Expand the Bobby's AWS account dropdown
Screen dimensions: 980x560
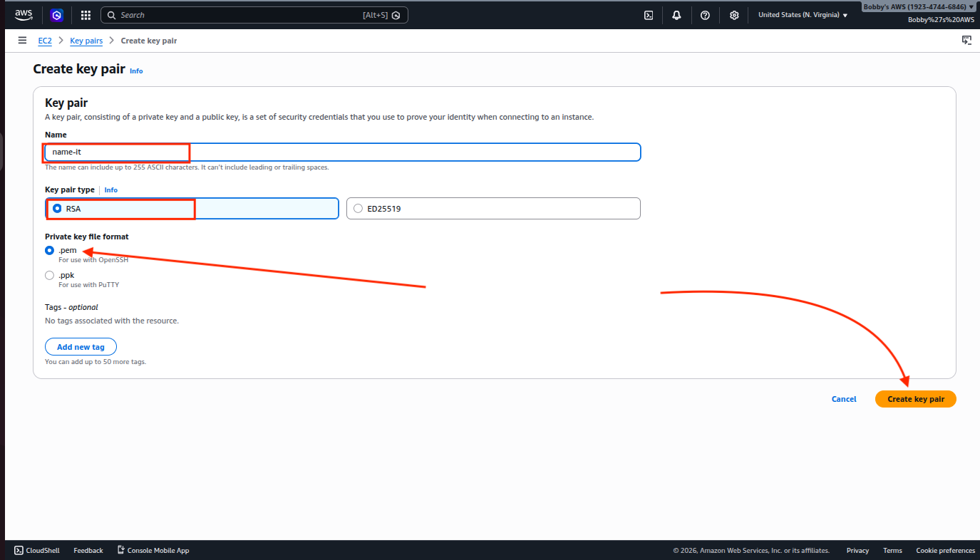[918, 6]
